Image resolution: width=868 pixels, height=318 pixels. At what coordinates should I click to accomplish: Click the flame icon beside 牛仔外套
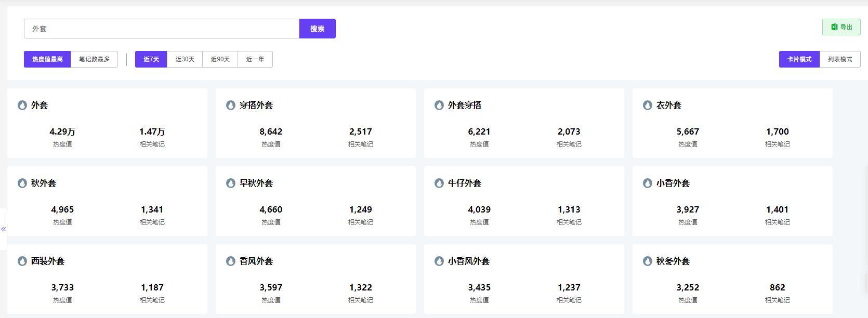439,183
